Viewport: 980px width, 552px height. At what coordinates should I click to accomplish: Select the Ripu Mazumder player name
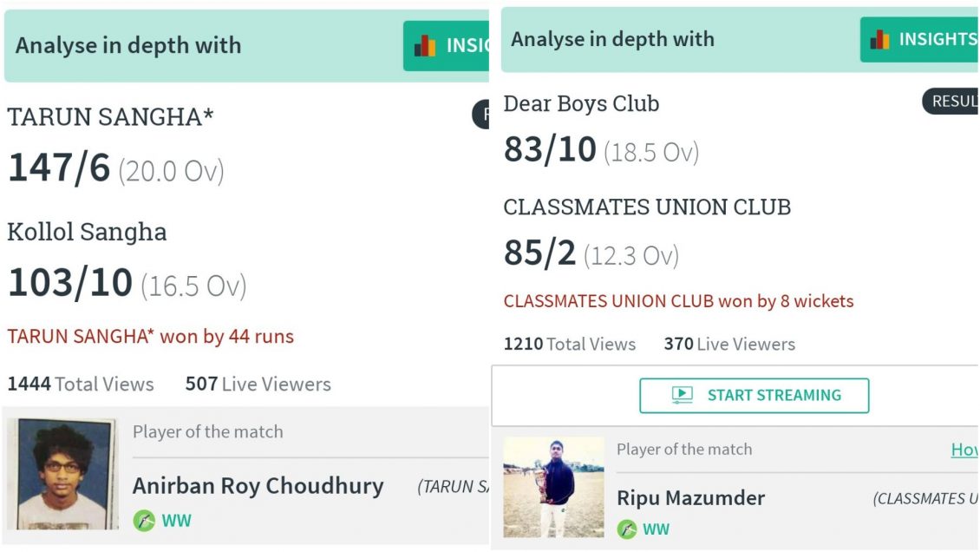(690, 497)
